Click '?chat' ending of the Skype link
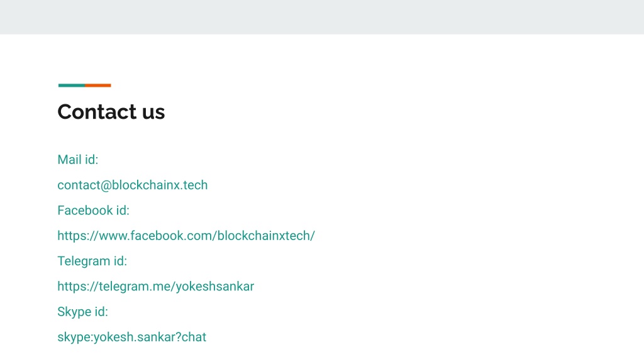 coord(191,337)
